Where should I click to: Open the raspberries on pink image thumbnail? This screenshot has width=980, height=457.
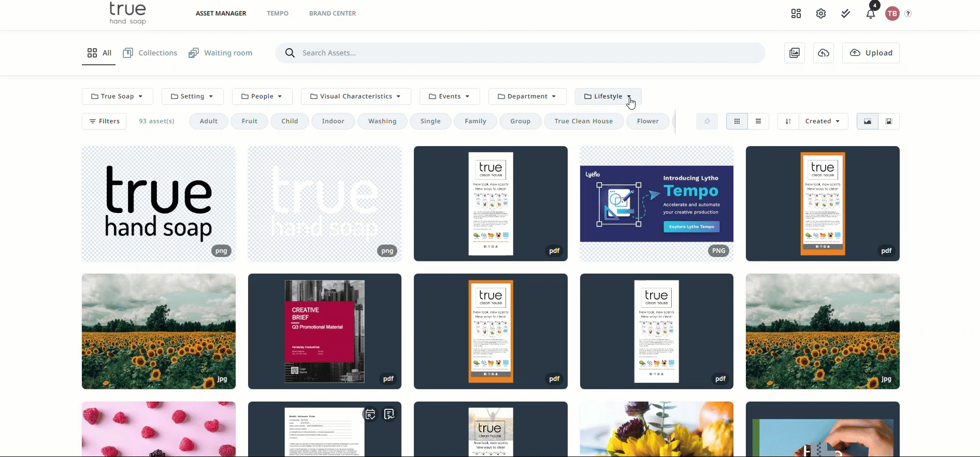coord(158,429)
